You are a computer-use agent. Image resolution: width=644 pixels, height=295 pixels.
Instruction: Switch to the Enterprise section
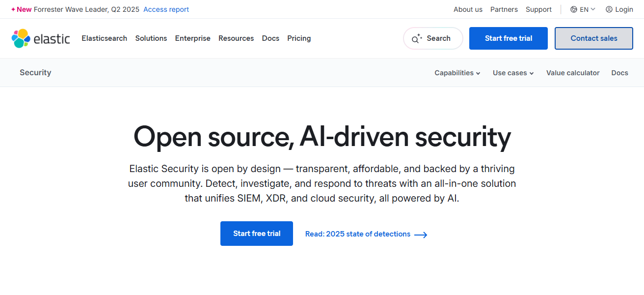tap(192, 38)
